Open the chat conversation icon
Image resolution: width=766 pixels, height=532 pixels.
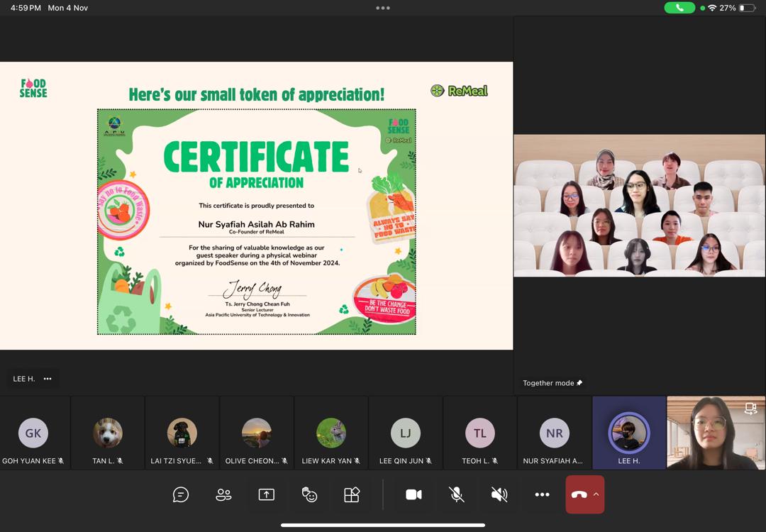(x=180, y=495)
